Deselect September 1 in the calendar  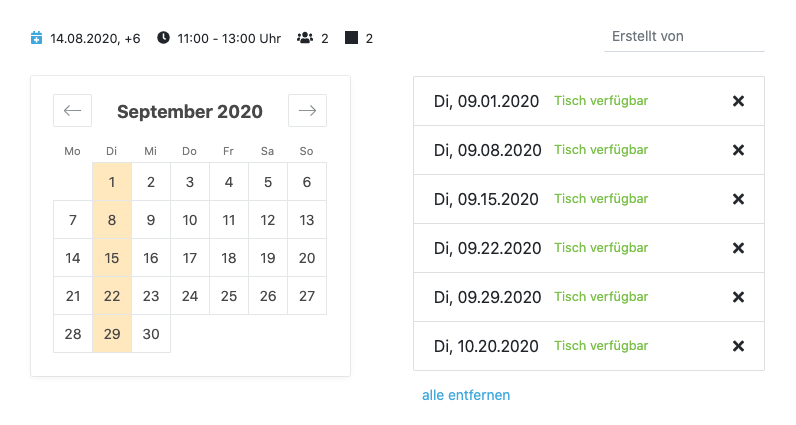click(x=112, y=182)
